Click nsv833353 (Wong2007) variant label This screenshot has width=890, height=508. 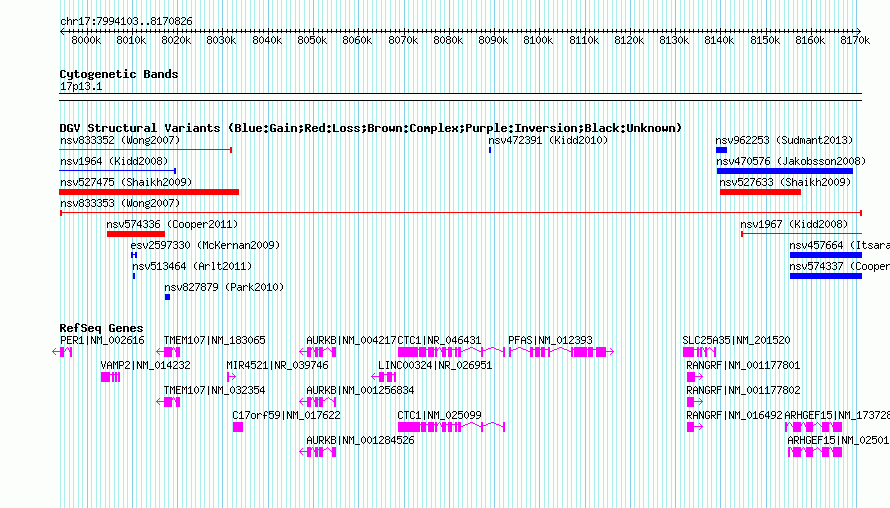[120, 203]
